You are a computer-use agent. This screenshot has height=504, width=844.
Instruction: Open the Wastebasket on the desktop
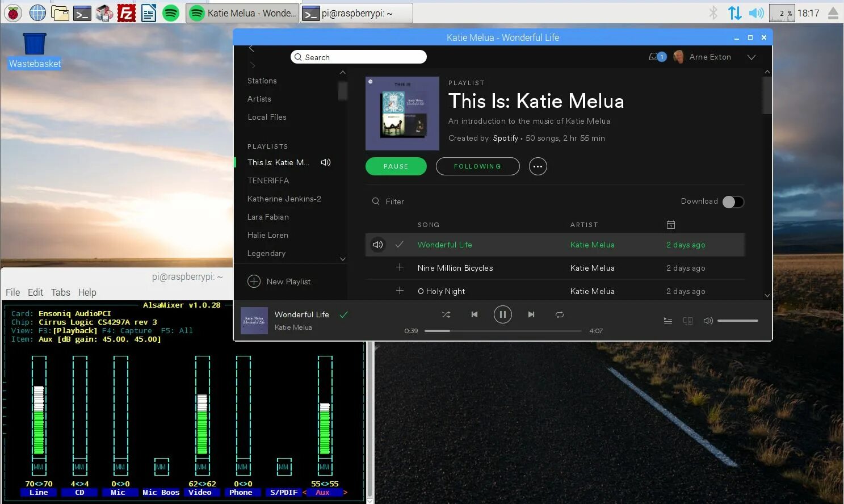click(x=35, y=51)
